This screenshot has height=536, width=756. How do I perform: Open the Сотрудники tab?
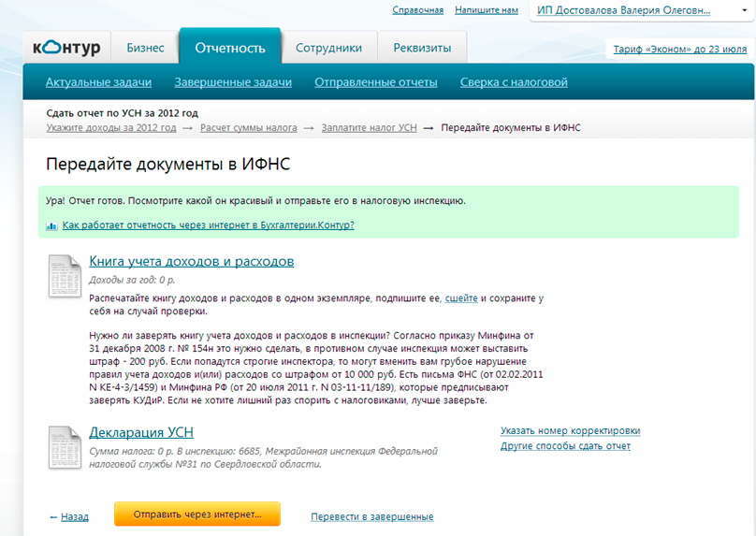[328, 48]
